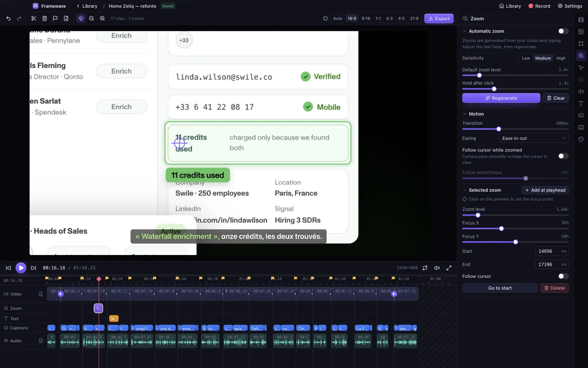The image size is (588, 368).
Task: Collapse the Selected zoom section
Action: [465, 190]
